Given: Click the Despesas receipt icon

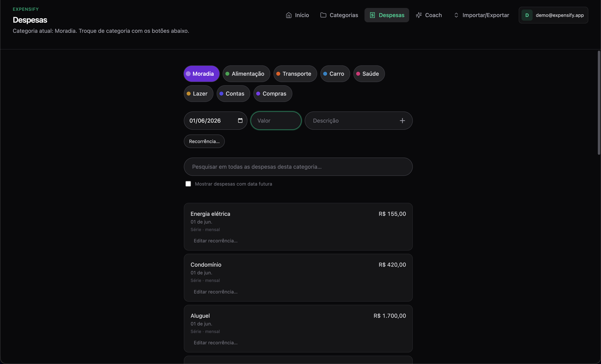Looking at the screenshot, I should click(372, 15).
